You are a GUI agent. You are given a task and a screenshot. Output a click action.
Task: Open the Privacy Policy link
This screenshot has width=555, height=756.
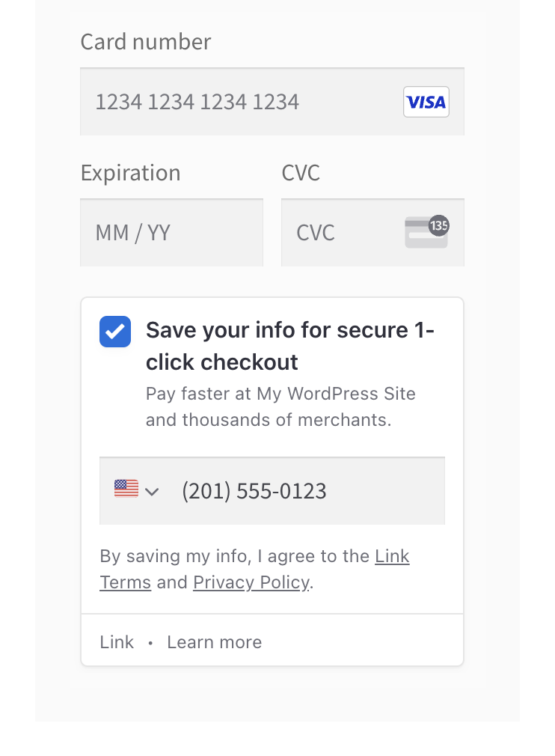[x=251, y=582]
